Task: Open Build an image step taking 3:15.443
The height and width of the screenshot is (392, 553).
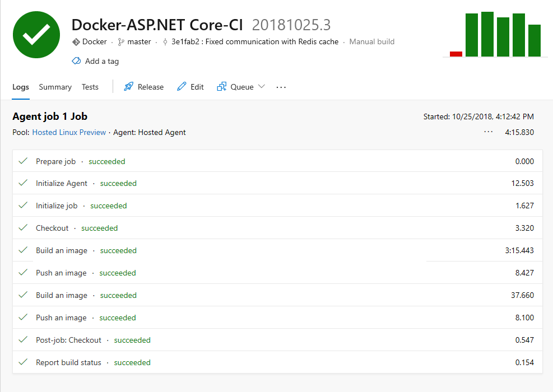Action: point(277,250)
